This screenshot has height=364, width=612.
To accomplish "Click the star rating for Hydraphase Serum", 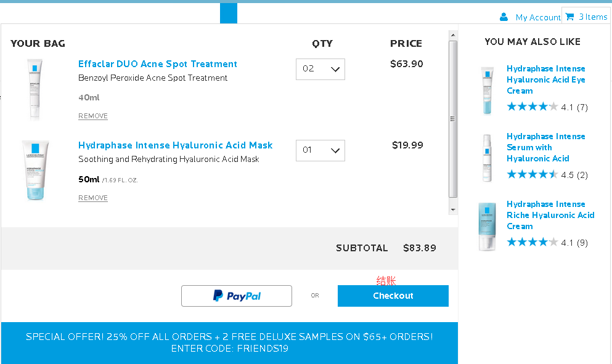I will click(532, 175).
